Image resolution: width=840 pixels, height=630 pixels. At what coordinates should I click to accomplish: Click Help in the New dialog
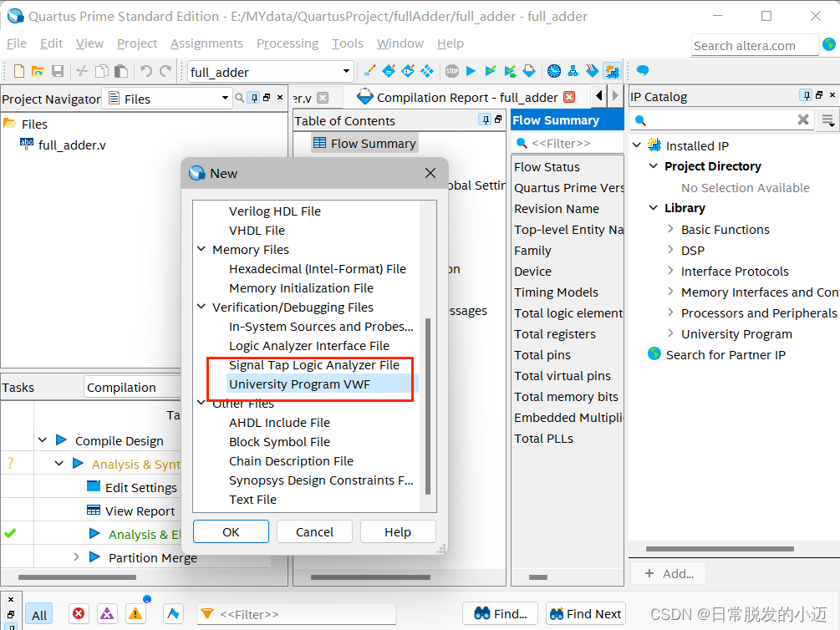click(x=398, y=531)
